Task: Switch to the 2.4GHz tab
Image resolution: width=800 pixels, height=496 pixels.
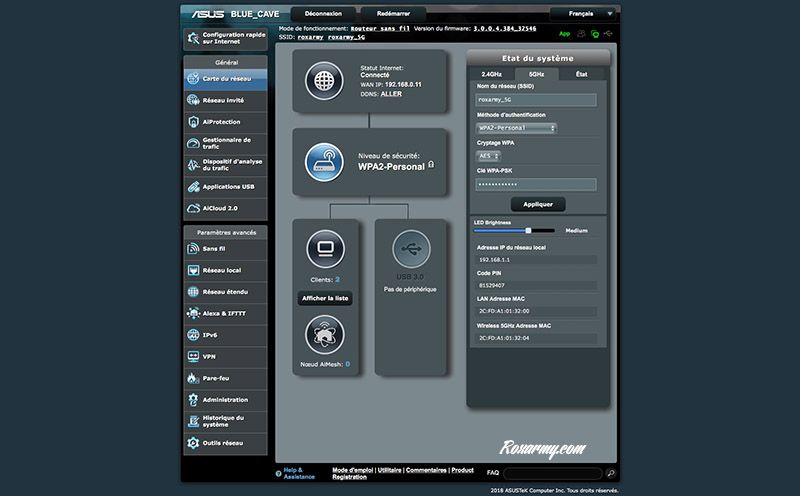Action: (x=491, y=74)
